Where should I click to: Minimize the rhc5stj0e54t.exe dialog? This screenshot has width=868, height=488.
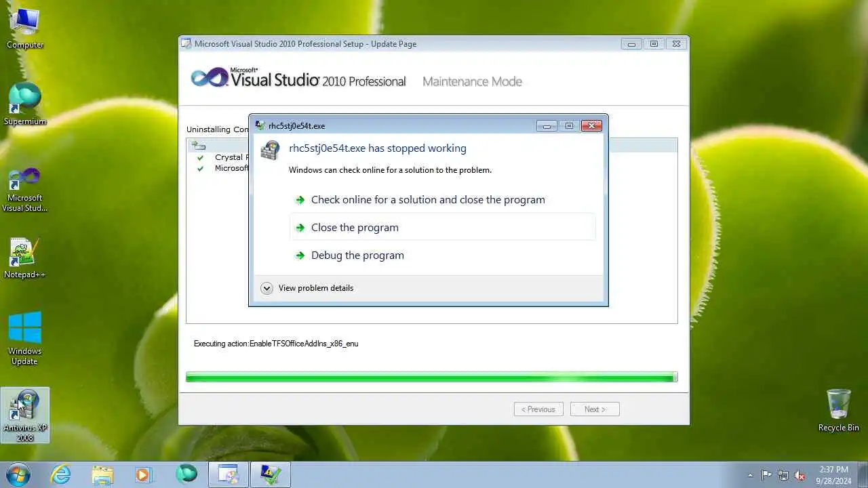pyautogui.click(x=547, y=125)
